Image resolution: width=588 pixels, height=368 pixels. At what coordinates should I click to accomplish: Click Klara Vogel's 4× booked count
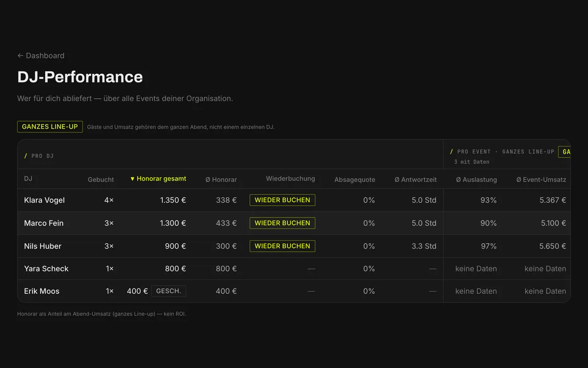(x=109, y=200)
